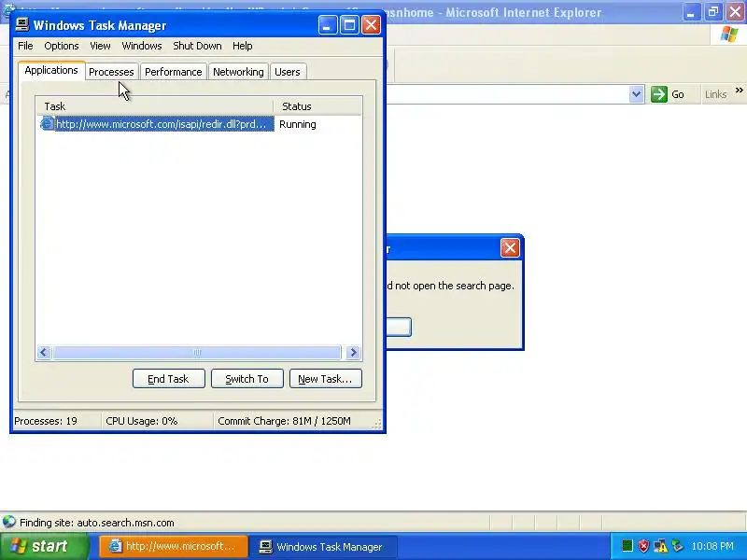Switch to Internet Explorer taskbar button
747x560 pixels.
174,546
